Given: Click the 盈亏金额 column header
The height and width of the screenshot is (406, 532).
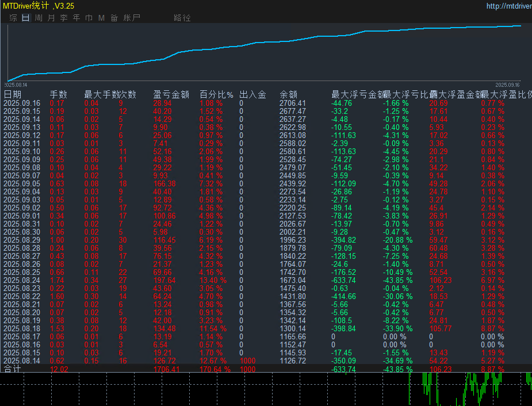Looking at the screenshot, I should point(171,94).
